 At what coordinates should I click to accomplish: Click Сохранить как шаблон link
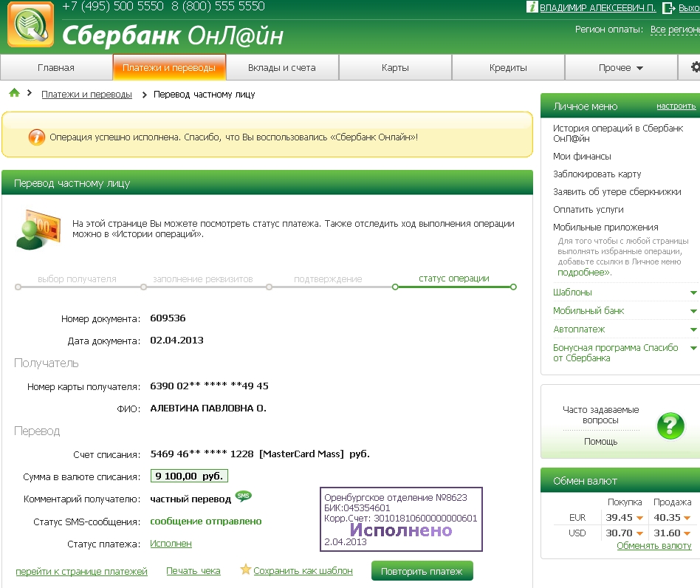coord(303,571)
